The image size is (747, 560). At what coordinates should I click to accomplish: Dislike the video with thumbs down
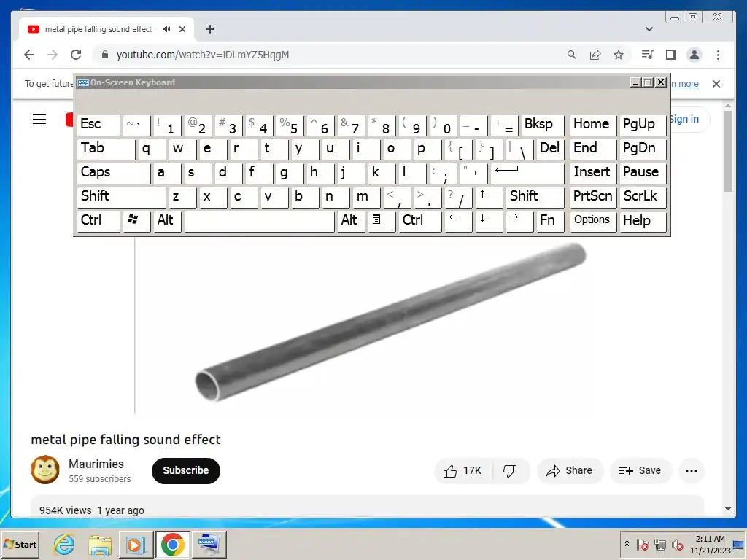pyautogui.click(x=510, y=471)
